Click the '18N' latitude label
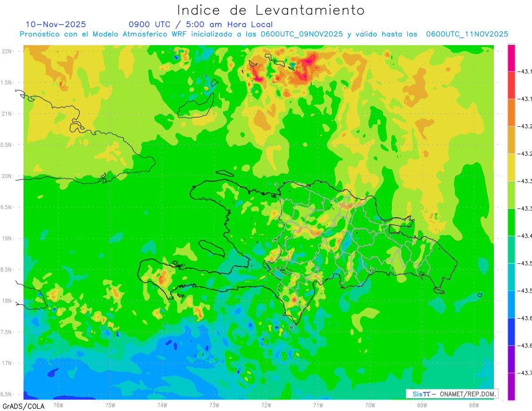Viewport: 532px width, 411px height. pos(8,301)
